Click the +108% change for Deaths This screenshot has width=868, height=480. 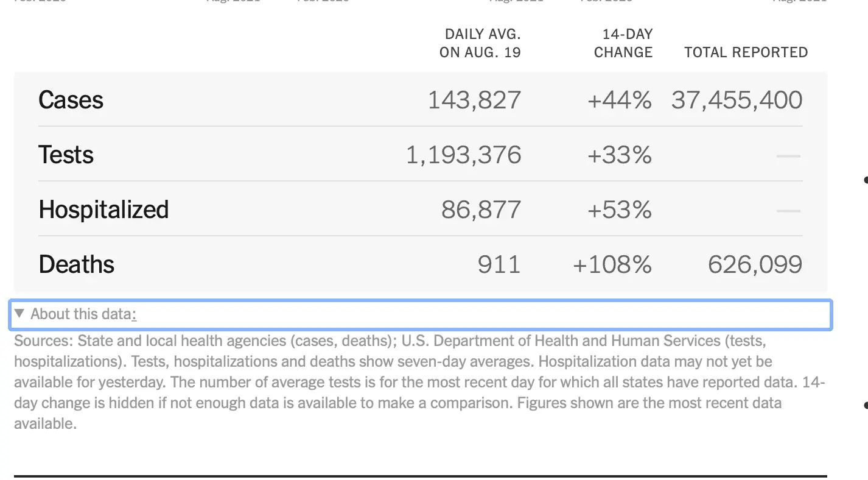tap(612, 264)
